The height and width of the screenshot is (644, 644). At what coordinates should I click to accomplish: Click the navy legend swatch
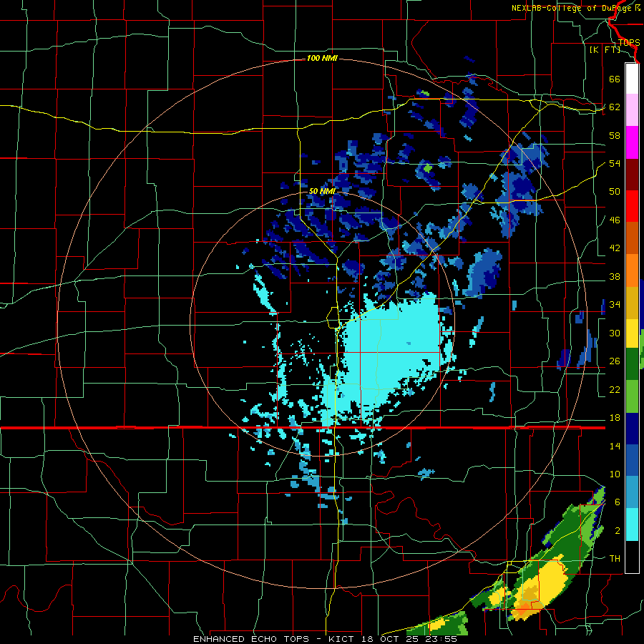(x=632, y=429)
